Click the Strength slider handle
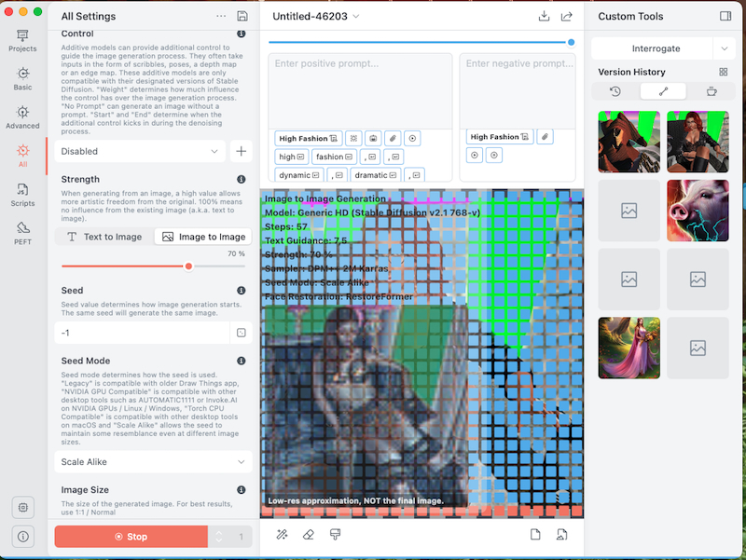 pos(188,266)
